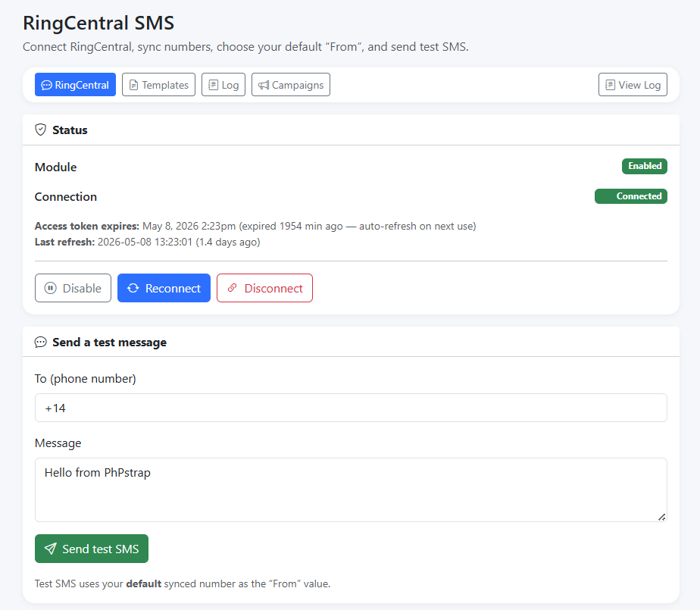
Task: Click the Access token expires text
Action: pos(255,226)
